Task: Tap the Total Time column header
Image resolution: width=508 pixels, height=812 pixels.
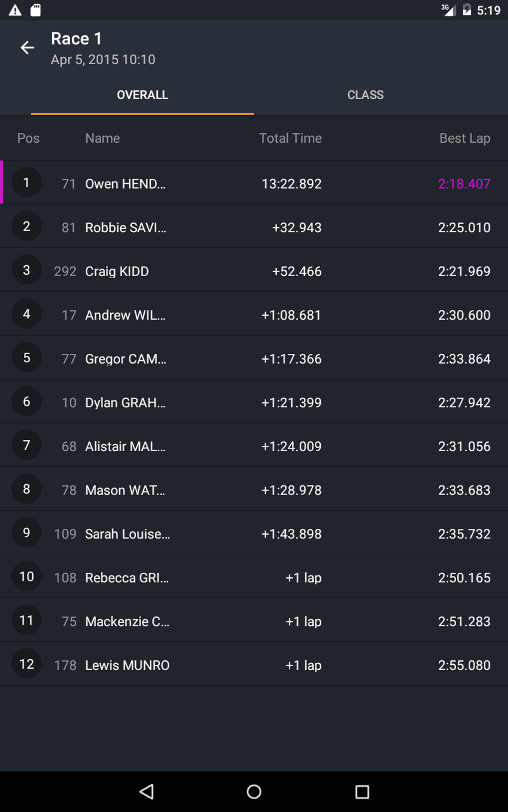Action: pos(290,138)
